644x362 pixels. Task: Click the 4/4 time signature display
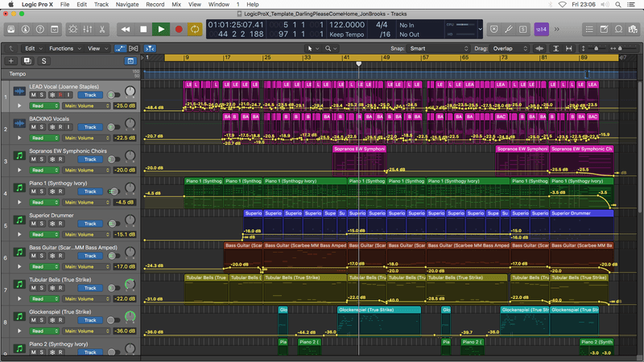point(382,25)
